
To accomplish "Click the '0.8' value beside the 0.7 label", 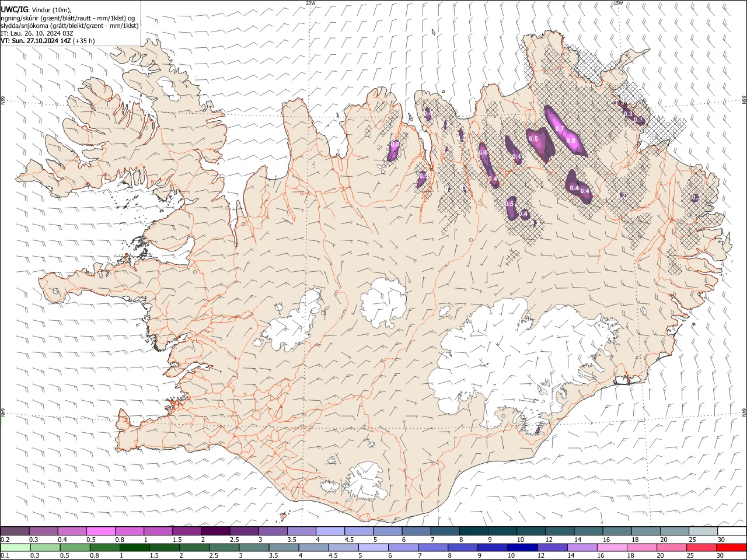I will point(571,141).
